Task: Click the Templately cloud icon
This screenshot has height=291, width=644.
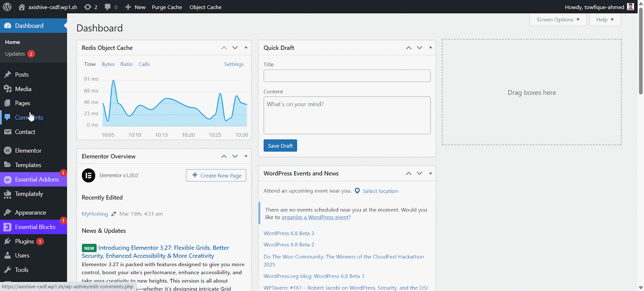Action: (8, 194)
